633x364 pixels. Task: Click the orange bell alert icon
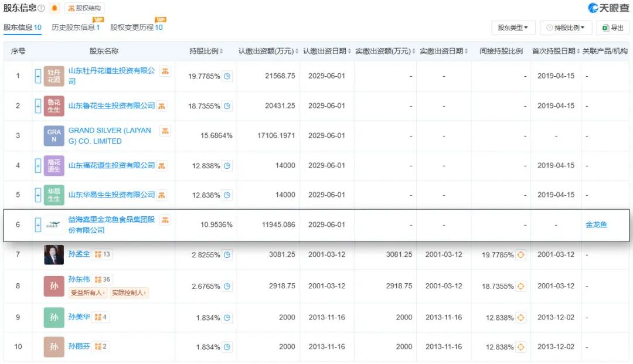point(55,8)
